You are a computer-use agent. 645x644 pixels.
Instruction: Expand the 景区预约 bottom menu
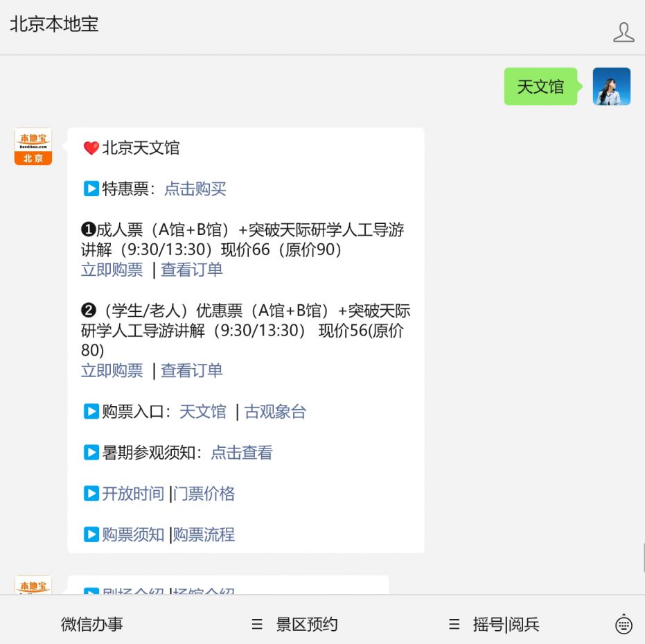coord(295,624)
